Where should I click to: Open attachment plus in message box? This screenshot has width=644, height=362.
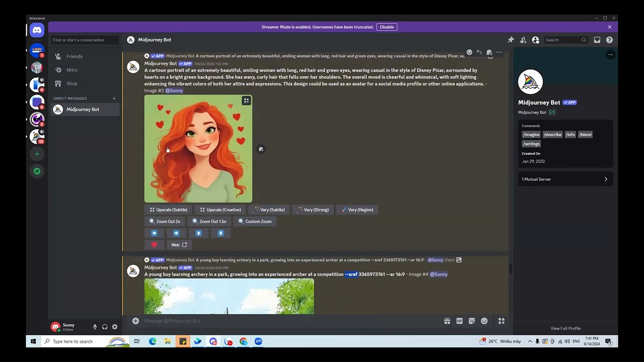coord(135,321)
